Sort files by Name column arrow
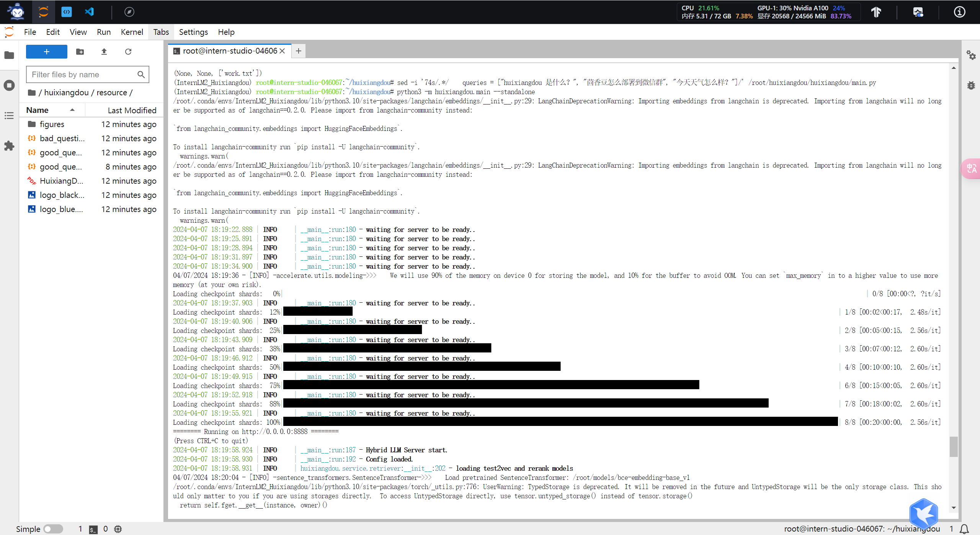980x535 pixels. tap(72, 110)
